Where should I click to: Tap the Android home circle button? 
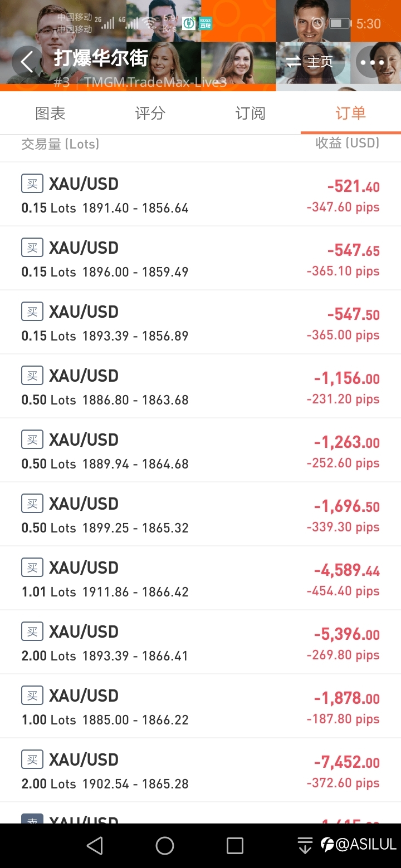165,846
